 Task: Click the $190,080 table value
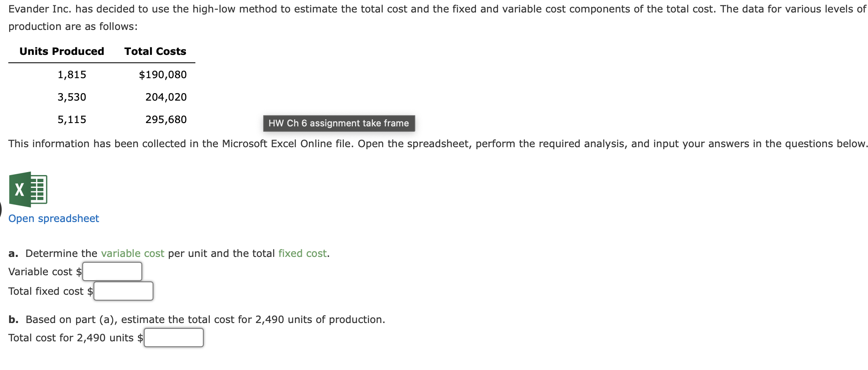(x=163, y=74)
